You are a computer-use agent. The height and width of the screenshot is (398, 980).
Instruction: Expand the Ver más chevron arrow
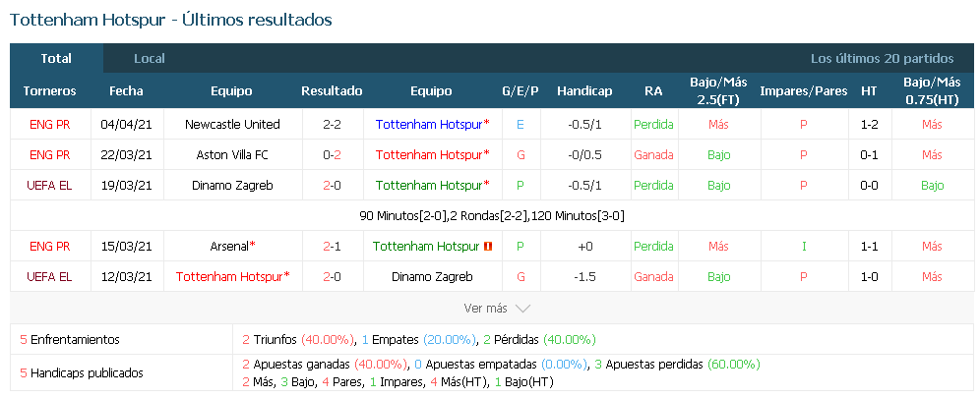522,309
